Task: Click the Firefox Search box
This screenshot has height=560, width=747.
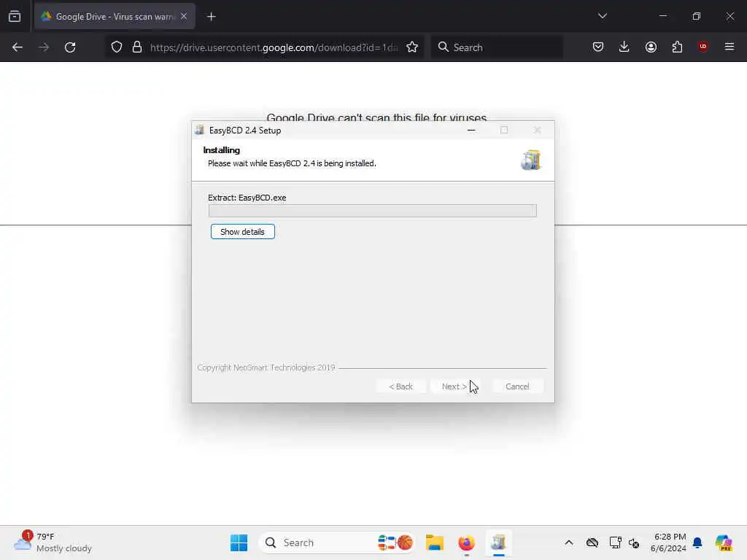Action: 497,47
